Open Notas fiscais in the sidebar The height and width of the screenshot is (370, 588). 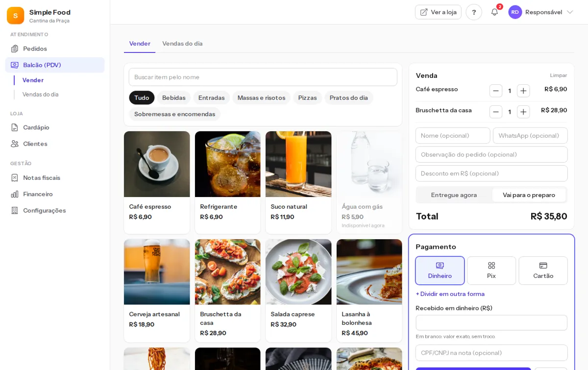[x=55, y=177]
